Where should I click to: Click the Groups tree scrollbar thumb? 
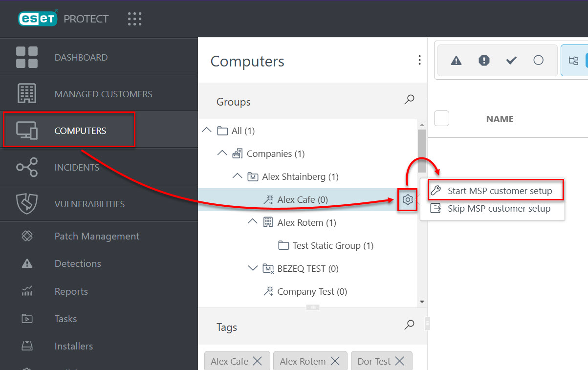pos(422,151)
